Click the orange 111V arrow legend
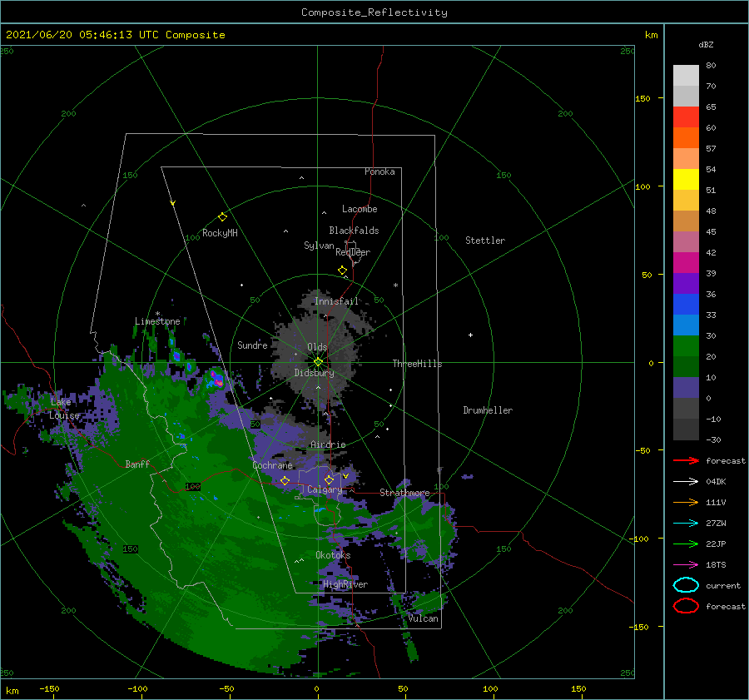The width and height of the screenshot is (749, 700). [x=686, y=502]
